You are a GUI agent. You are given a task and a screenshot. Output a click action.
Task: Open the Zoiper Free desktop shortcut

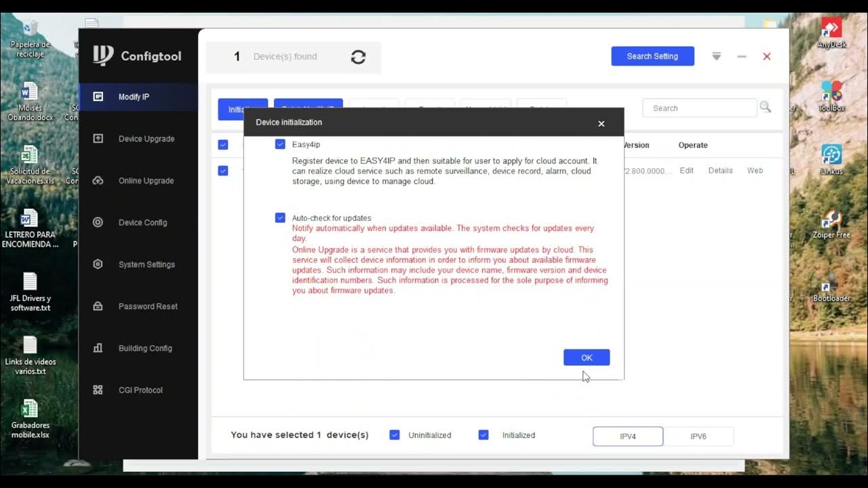point(831,224)
